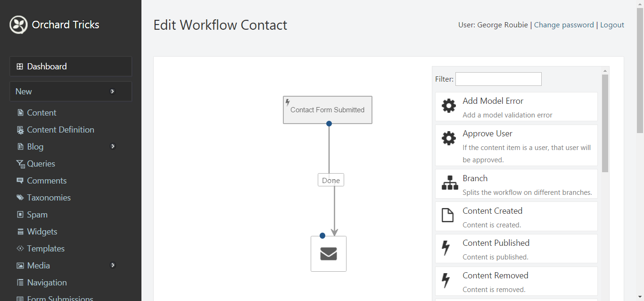The image size is (644, 301).
Task: Click the lightning icon on Contact Form Submitted
Action: [x=288, y=102]
